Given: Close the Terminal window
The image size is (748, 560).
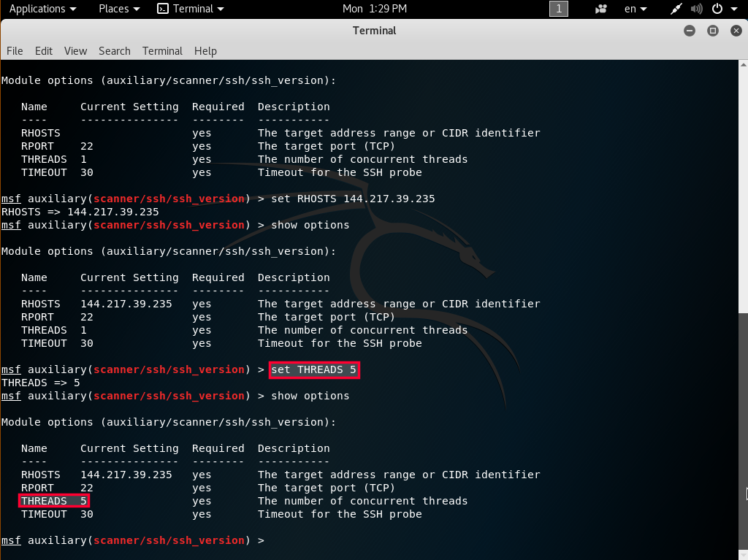Looking at the screenshot, I should [735, 31].
